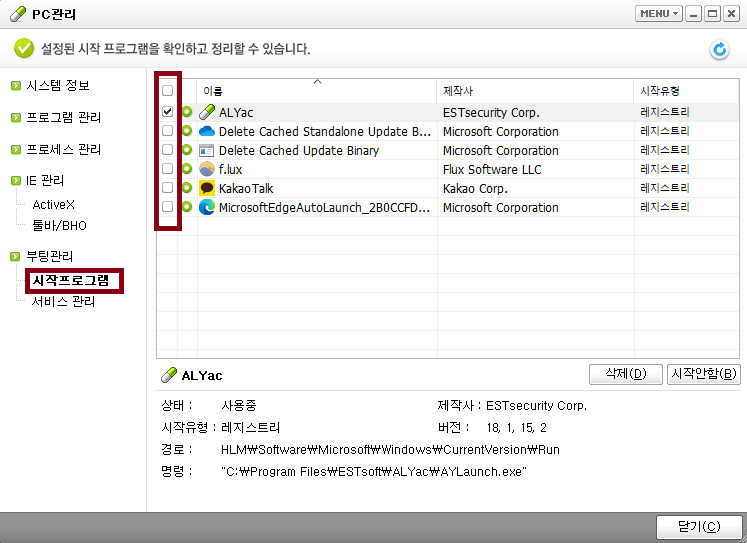
Task: Click green status dot of f.lux row
Action: 187,169
